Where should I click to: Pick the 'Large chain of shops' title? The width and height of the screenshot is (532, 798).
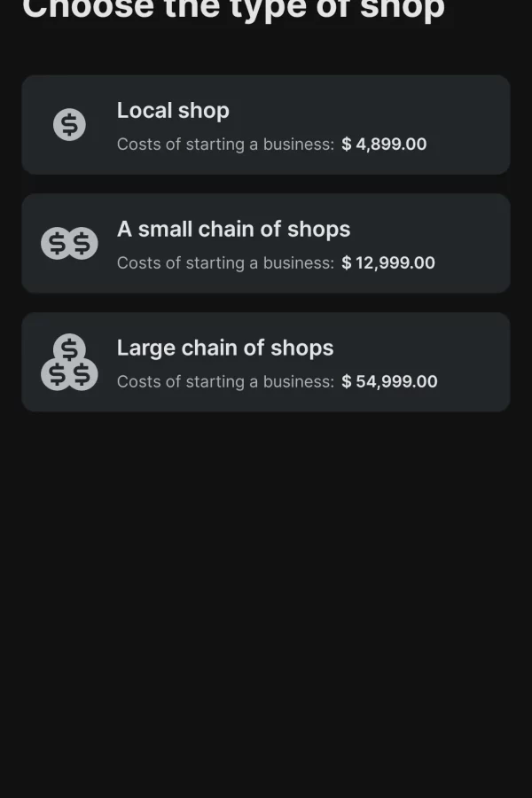point(225,348)
